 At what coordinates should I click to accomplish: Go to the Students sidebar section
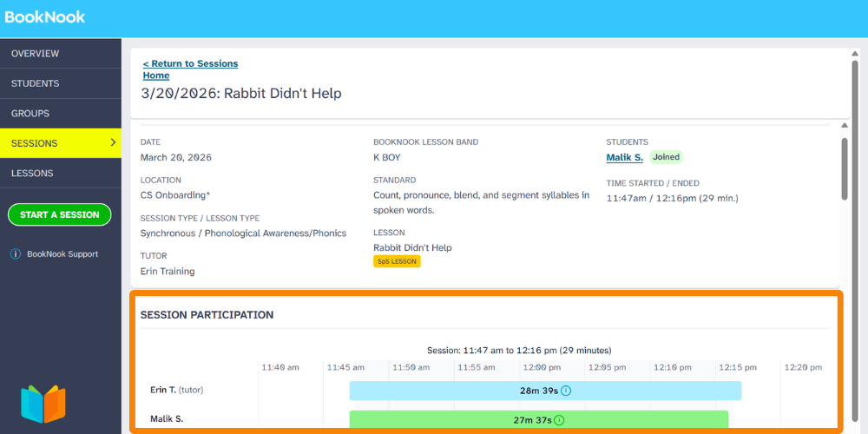[x=61, y=83]
